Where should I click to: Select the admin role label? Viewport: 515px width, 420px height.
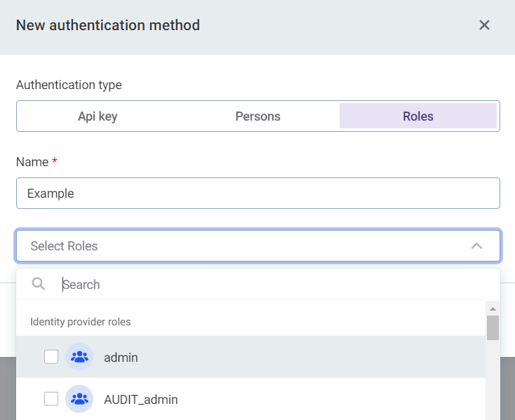click(121, 358)
